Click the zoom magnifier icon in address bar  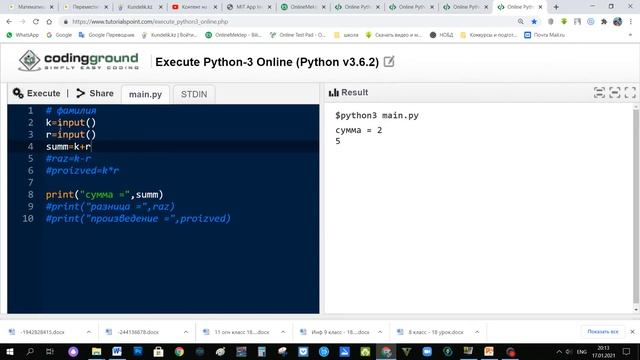520,22
